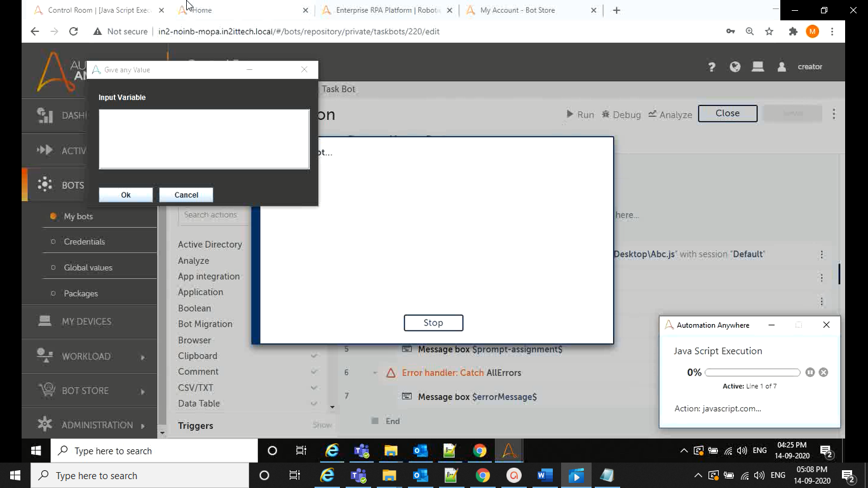Expand the Clipboard actions package

click(314, 356)
